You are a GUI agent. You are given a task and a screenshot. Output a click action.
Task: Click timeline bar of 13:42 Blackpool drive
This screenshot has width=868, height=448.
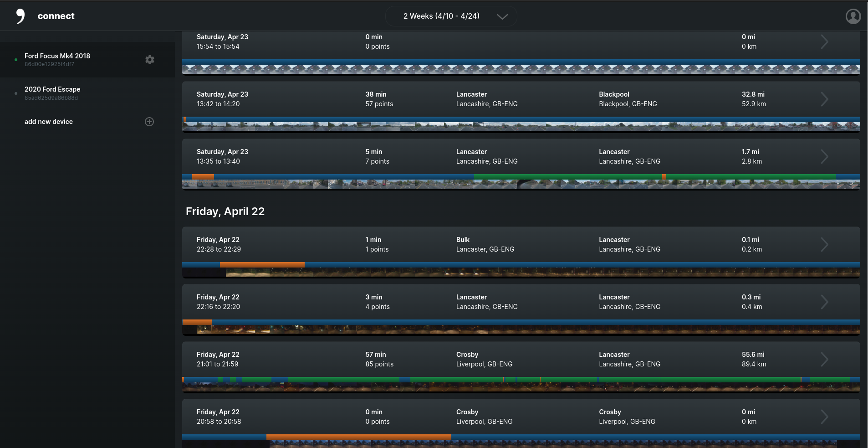pos(521,119)
